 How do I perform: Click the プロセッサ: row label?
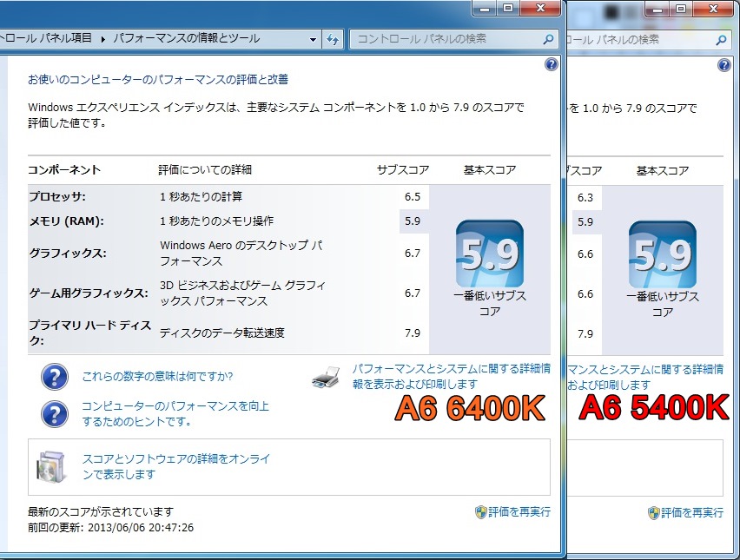(57, 196)
